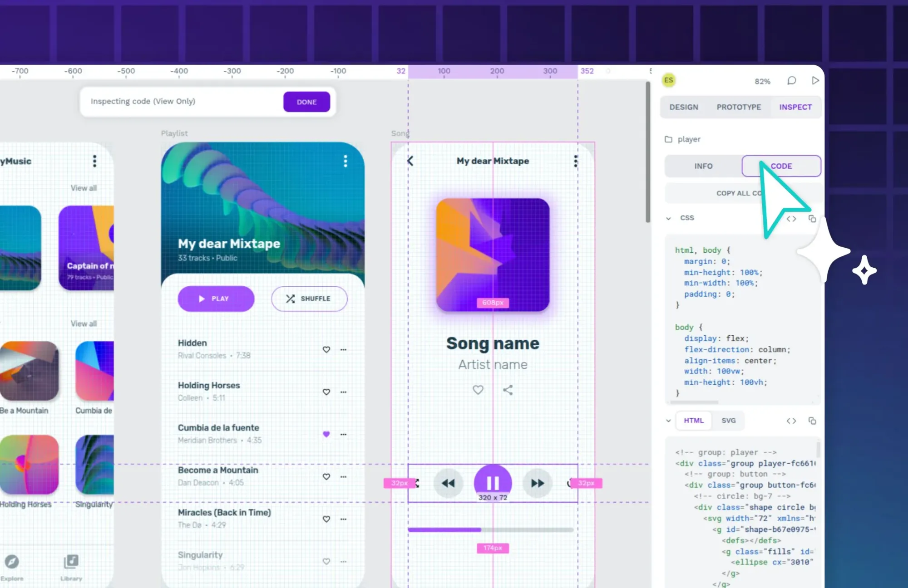Favorite the Hidden track heart
This screenshot has width=908, height=588.
coord(326,350)
